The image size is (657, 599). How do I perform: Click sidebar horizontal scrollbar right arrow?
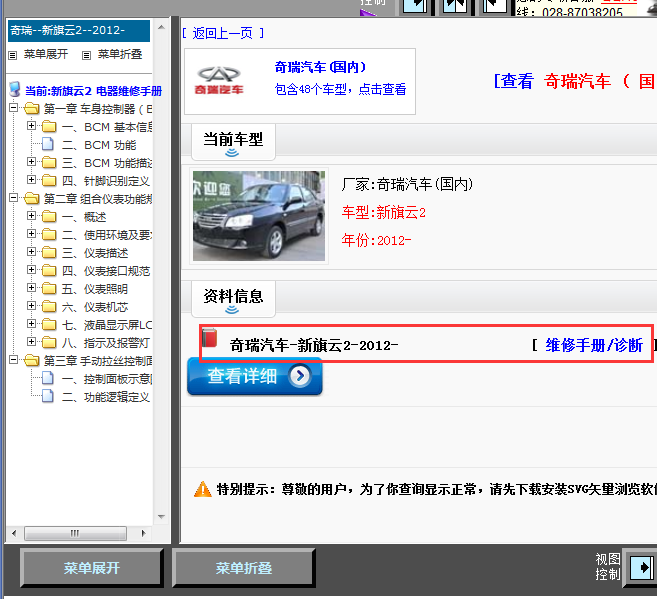[x=144, y=533]
